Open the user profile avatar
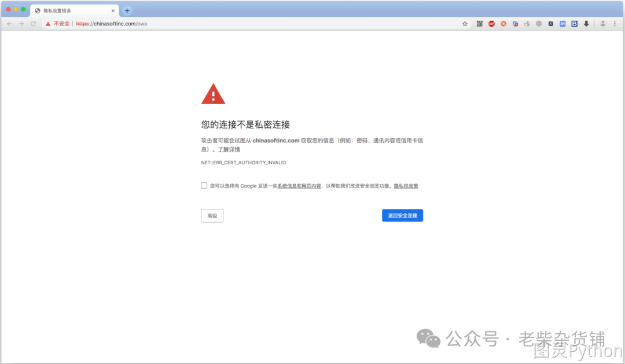This screenshot has width=625, height=364. click(x=602, y=24)
